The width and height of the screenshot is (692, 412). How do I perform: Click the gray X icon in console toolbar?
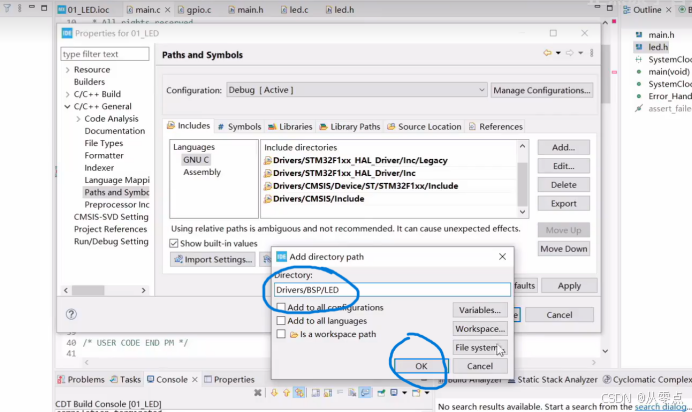(258, 393)
